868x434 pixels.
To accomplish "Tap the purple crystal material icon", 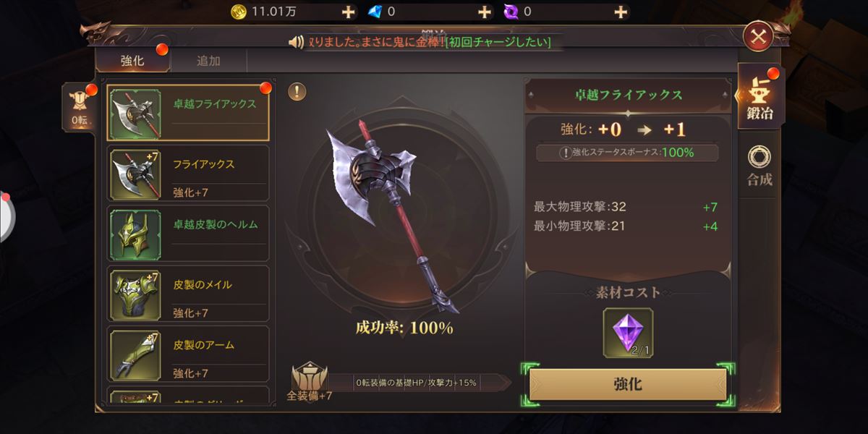I will coord(628,333).
